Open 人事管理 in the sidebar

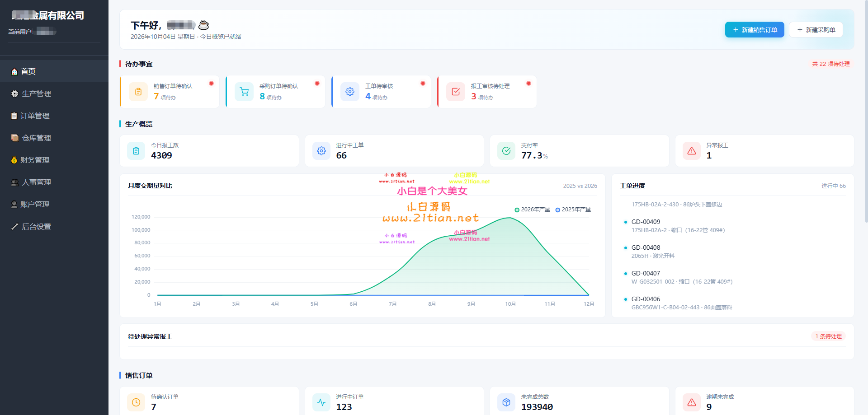[x=54, y=182]
